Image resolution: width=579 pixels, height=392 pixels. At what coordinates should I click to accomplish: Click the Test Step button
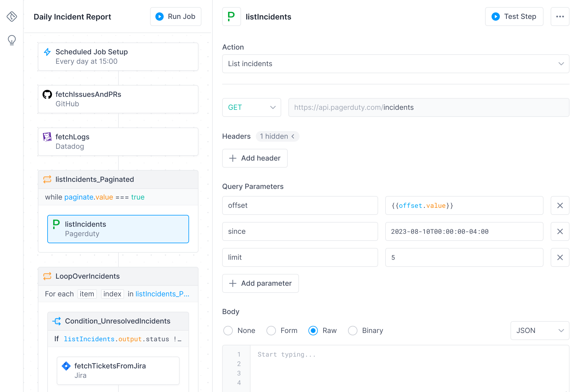[x=514, y=17]
